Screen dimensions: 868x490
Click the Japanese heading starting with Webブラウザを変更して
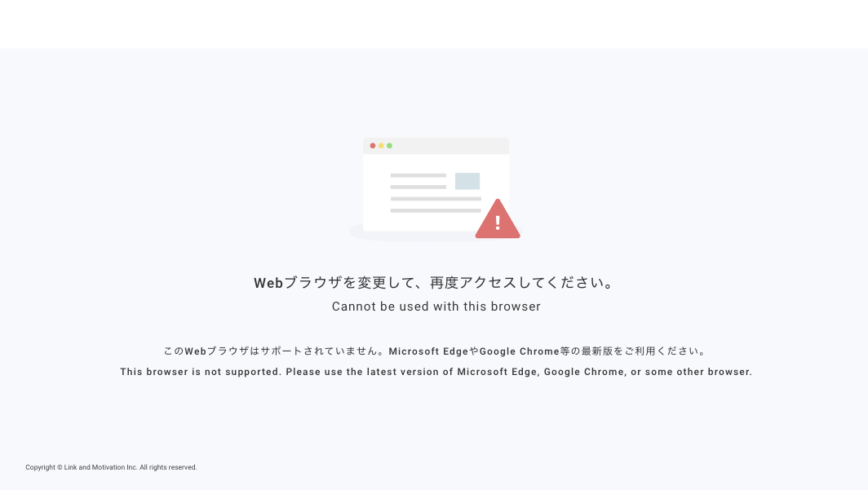click(436, 283)
